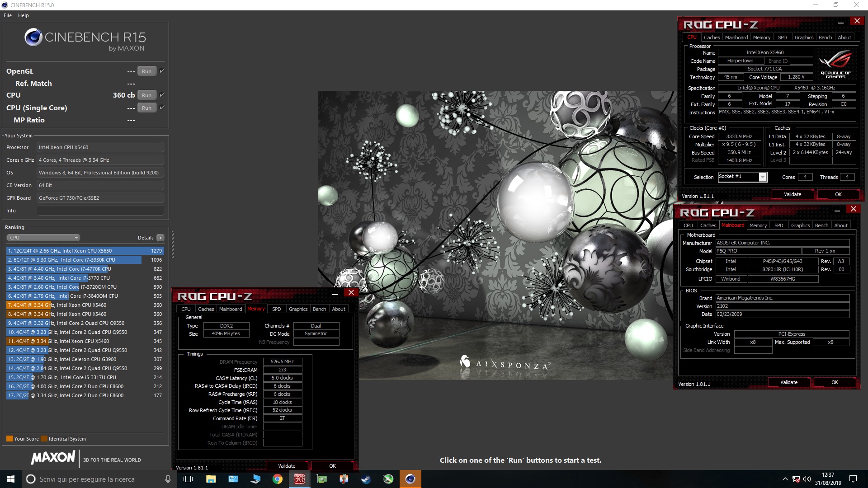The height and width of the screenshot is (488, 868).
Task: Click the search microphone icon
Action: click(x=168, y=479)
